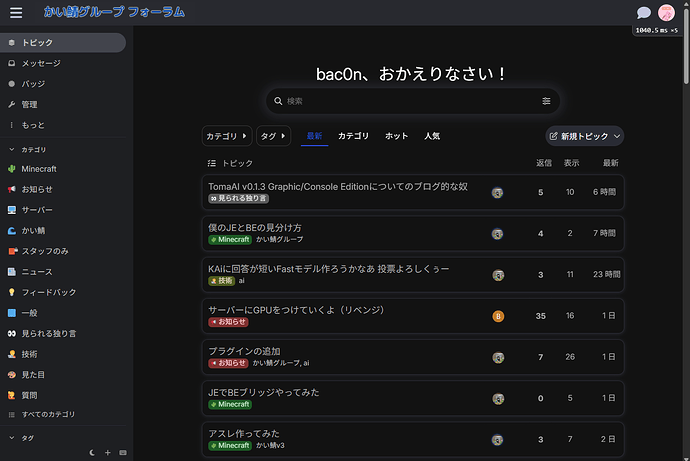Click 6 時間 activity time on TomaAI row

pyautogui.click(x=604, y=192)
